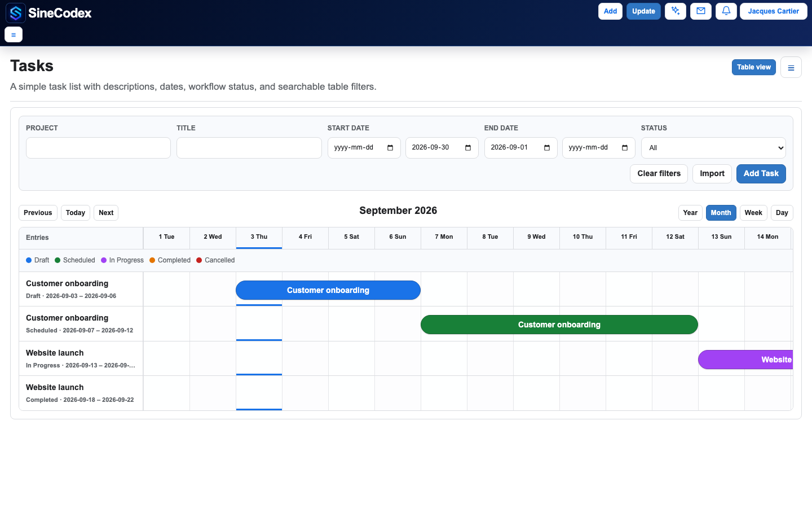Select the 3 Thu column header
Viewport: 812px width, 508px height.
pos(259,237)
